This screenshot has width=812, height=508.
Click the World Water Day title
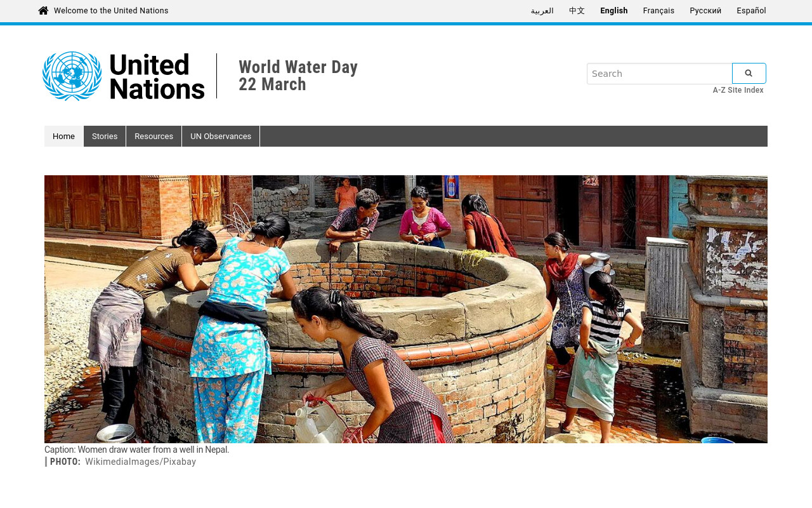click(x=298, y=67)
